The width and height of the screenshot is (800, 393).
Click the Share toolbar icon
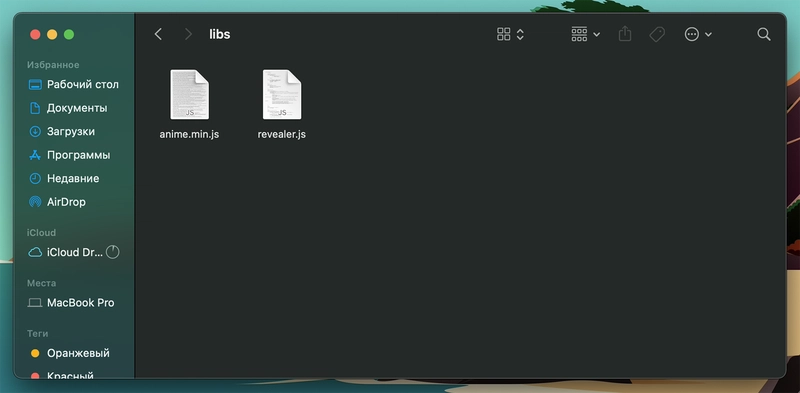[625, 34]
